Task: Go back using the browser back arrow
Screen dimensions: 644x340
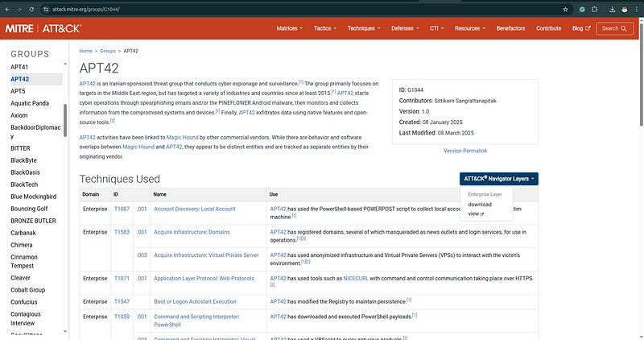Action: click(x=7, y=9)
